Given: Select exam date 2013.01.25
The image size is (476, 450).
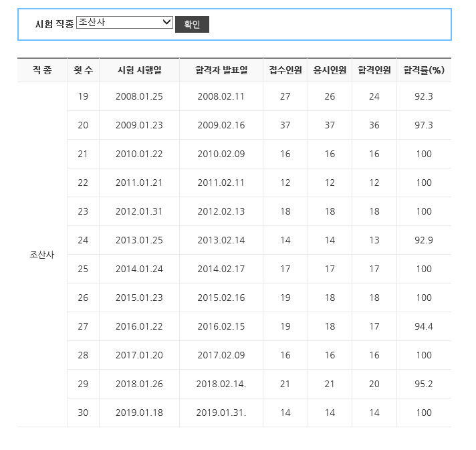Looking at the screenshot, I should 139,240.
